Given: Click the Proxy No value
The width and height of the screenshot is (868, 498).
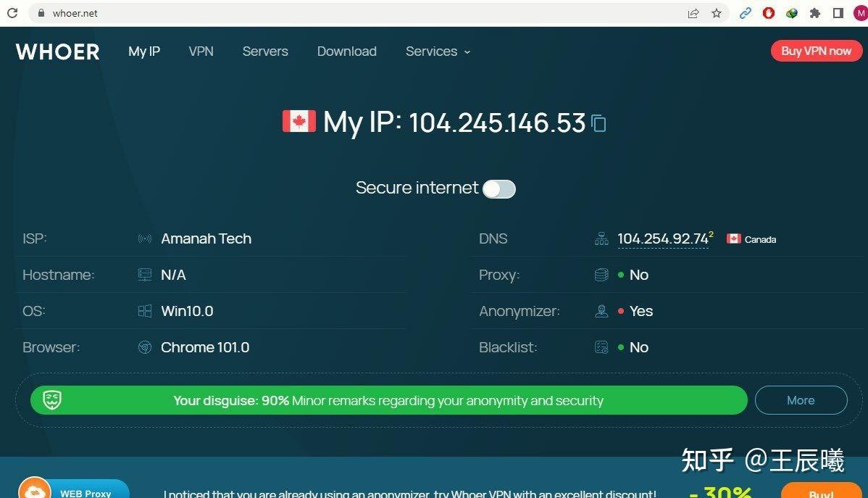Looking at the screenshot, I should point(639,275).
